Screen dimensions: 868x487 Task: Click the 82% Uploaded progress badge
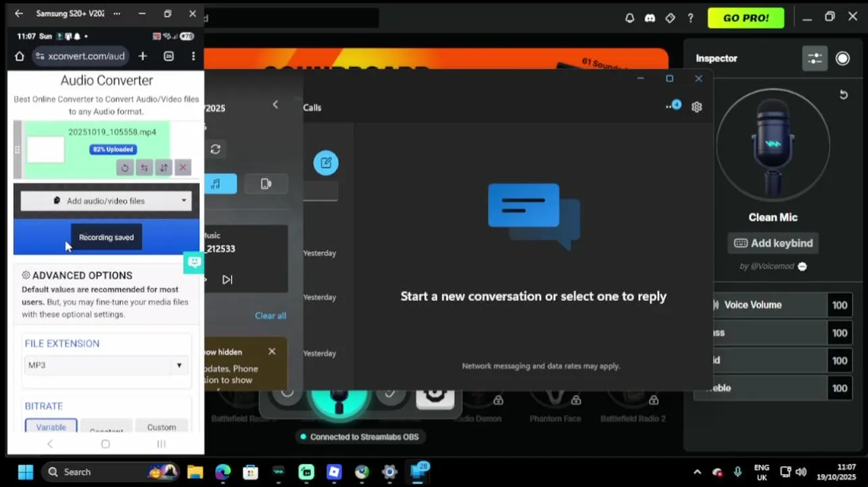coord(113,149)
